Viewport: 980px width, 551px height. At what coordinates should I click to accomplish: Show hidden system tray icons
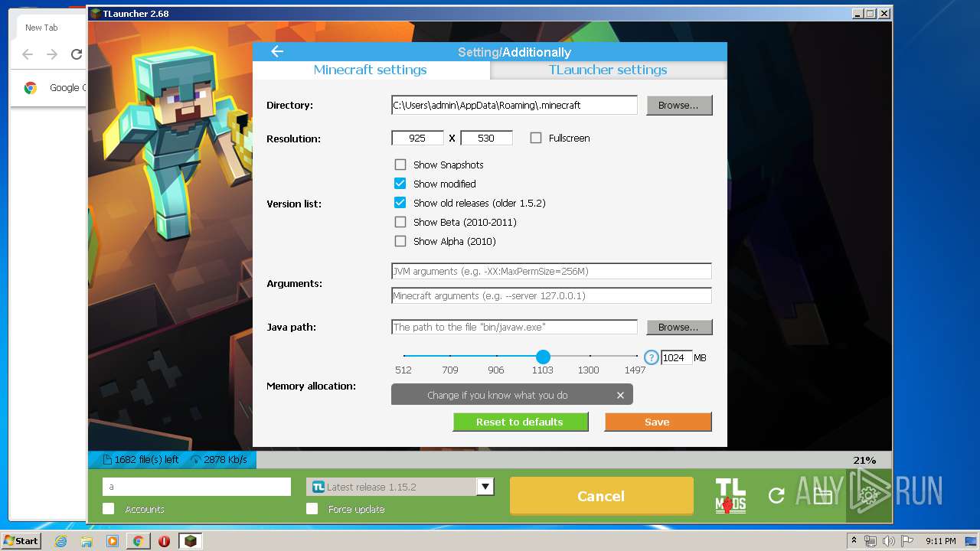tap(854, 541)
